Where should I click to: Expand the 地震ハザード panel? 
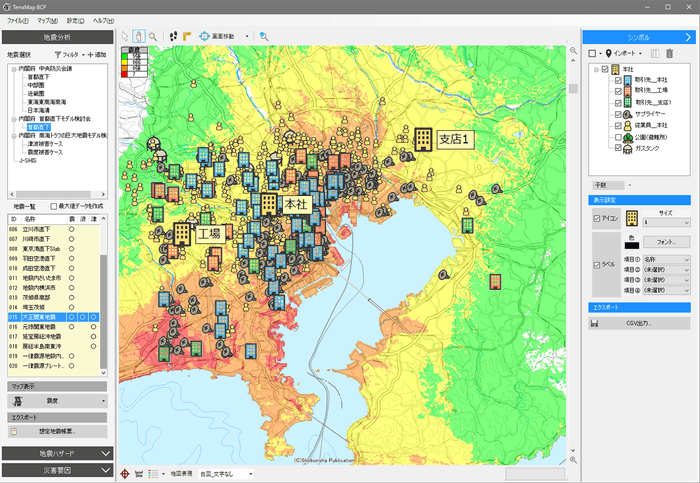[56, 453]
